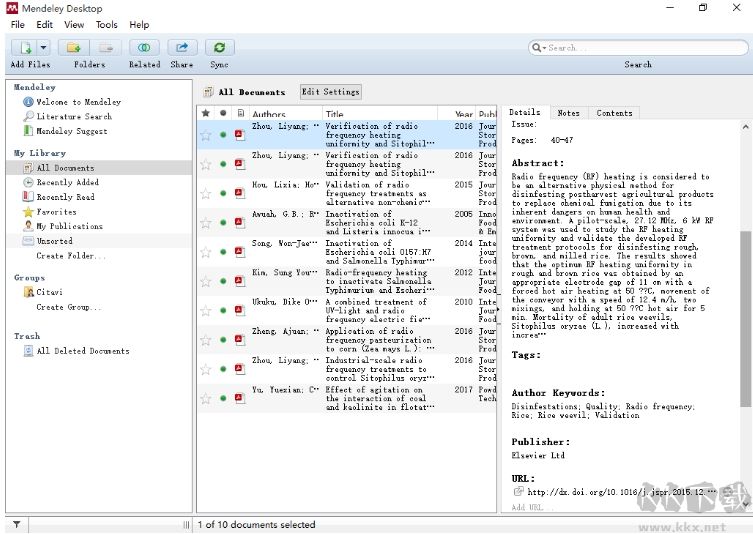Image resolution: width=753 pixels, height=534 pixels.
Task: Click the Share toolbar icon
Action: tap(182, 47)
